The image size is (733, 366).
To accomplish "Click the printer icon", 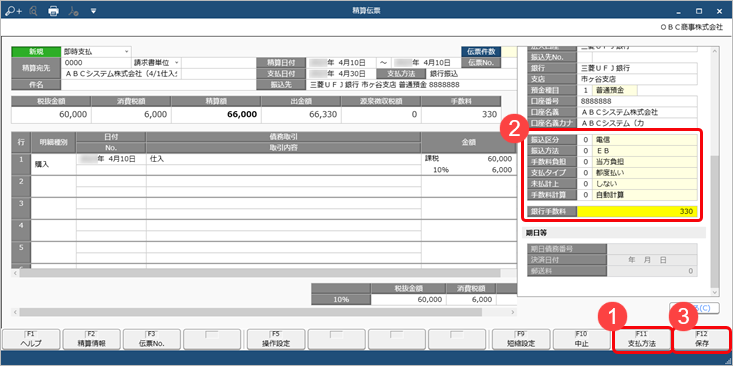I will pos(53,10).
